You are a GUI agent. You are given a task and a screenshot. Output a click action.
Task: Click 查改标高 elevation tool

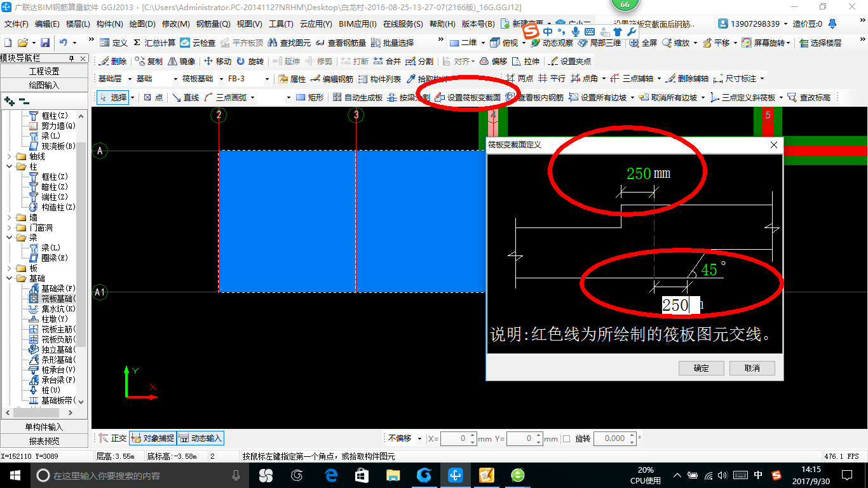808,97
